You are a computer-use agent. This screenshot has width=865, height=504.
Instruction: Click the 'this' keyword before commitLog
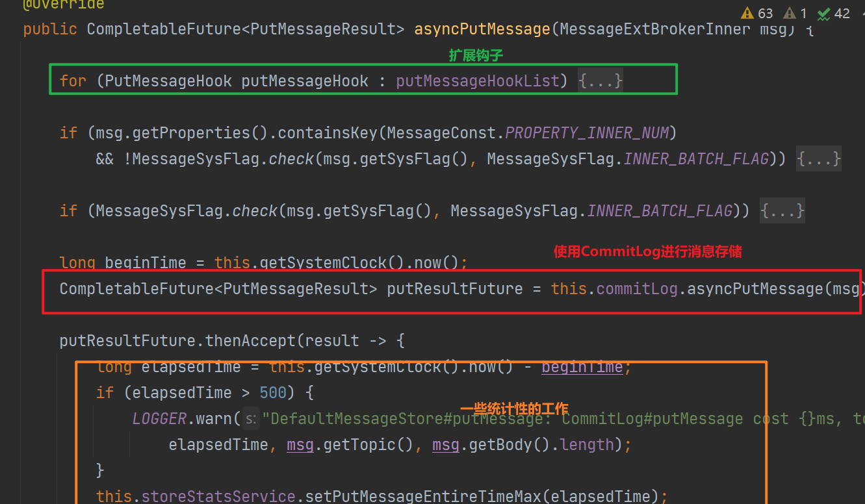569,289
